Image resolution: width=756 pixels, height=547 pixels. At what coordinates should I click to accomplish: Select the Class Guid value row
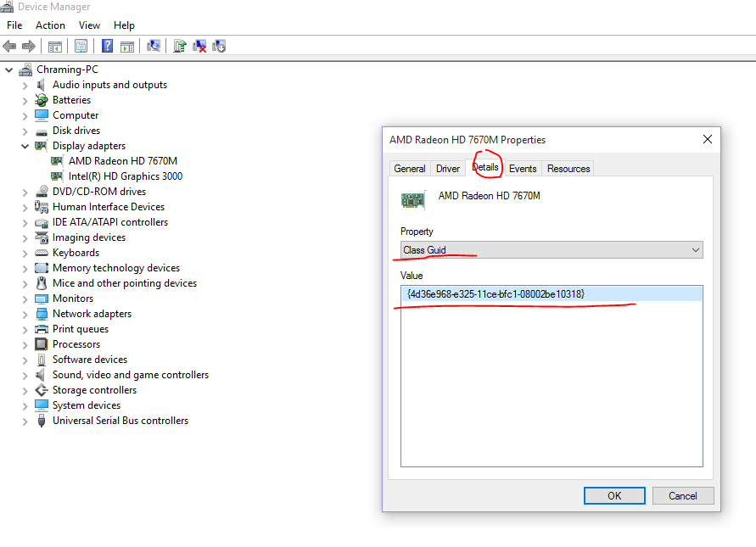[552, 294]
